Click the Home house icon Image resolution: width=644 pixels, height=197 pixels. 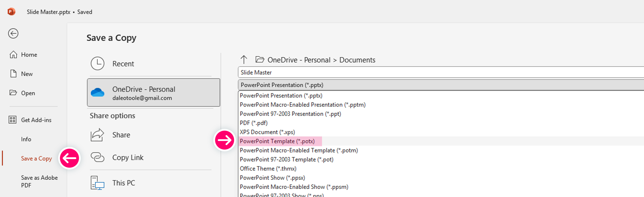click(x=13, y=54)
